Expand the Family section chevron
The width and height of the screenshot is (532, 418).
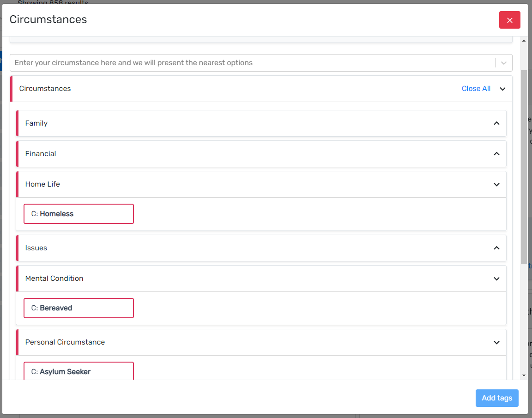click(496, 123)
